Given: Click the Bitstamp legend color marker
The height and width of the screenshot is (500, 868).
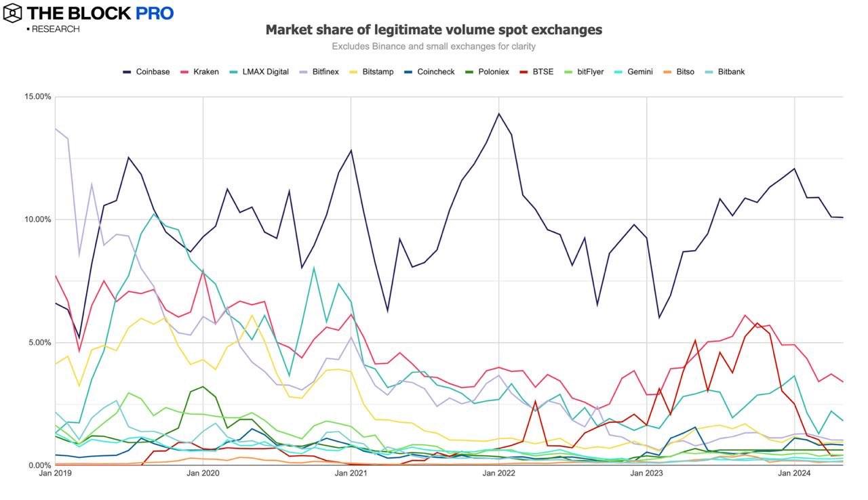Looking at the screenshot, I should pos(353,72).
